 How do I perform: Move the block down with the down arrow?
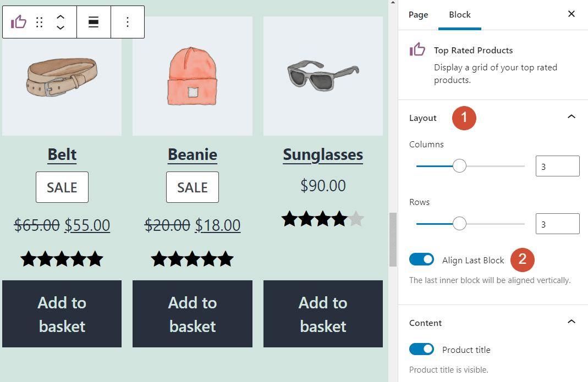[61, 27]
